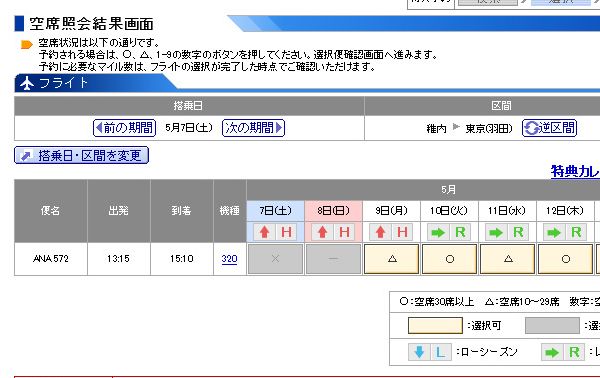Click gray unselectable legend swatch
The image size is (600, 378).
pyautogui.click(x=552, y=326)
